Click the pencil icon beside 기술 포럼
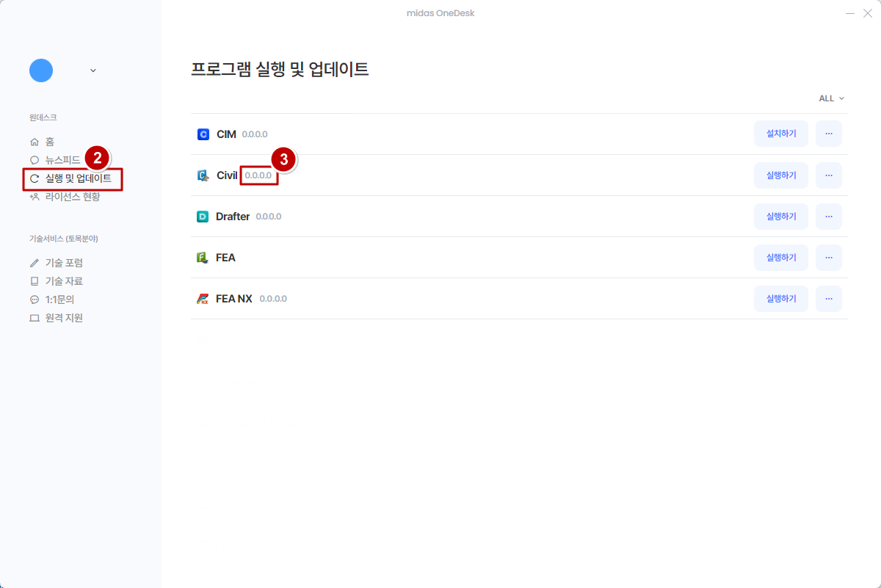Screen dimensions: 881x588 (x=34, y=263)
